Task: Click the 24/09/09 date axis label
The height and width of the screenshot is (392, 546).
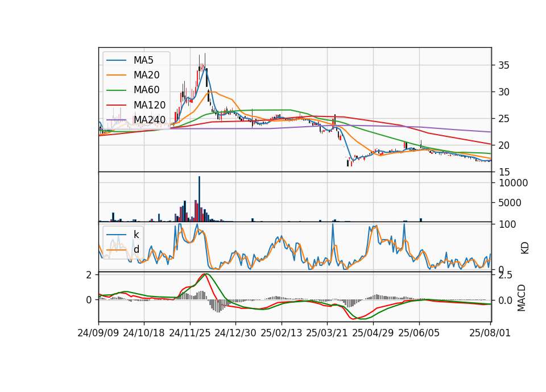Action: click(98, 333)
